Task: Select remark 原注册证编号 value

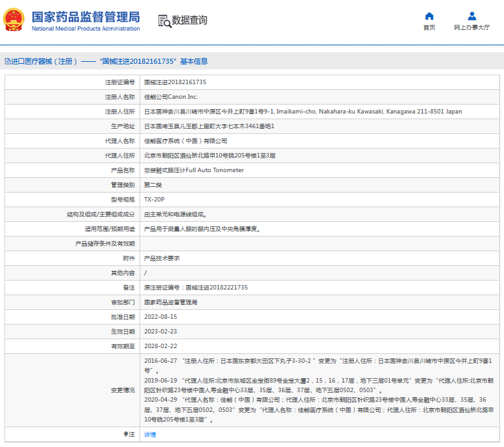Action: [x=196, y=288]
